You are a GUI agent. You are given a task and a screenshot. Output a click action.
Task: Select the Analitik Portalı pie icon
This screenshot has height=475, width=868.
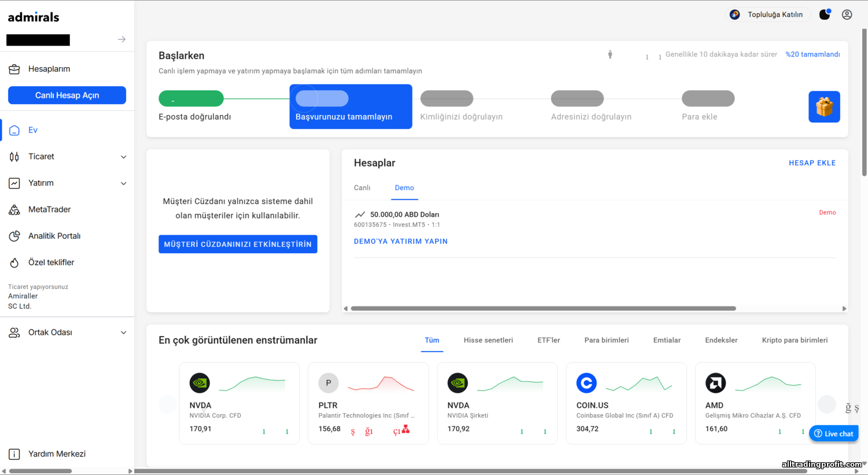(14, 236)
